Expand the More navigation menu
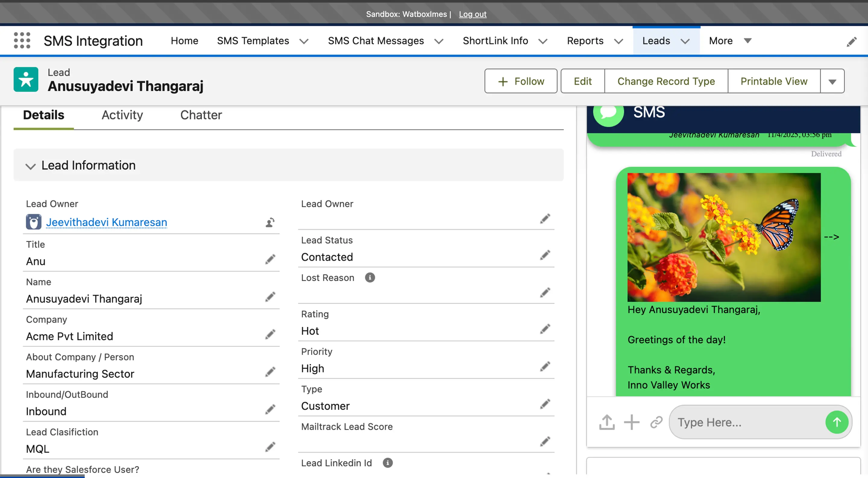The image size is (868, 478). pos(730,41)
